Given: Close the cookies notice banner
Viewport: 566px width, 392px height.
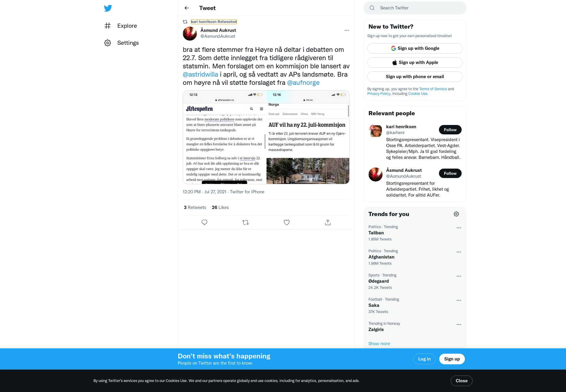Looking at the screenshot, I should (462, 381).
